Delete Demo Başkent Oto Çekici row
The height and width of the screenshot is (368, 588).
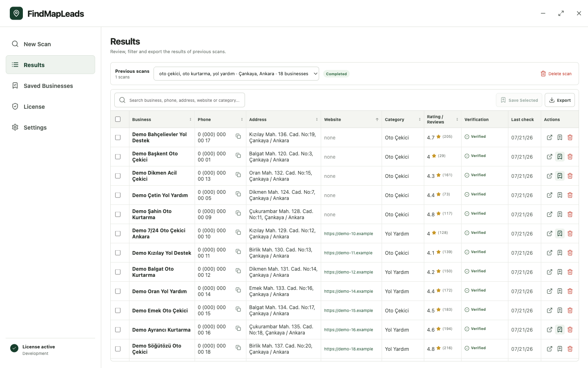coord(570,157)
